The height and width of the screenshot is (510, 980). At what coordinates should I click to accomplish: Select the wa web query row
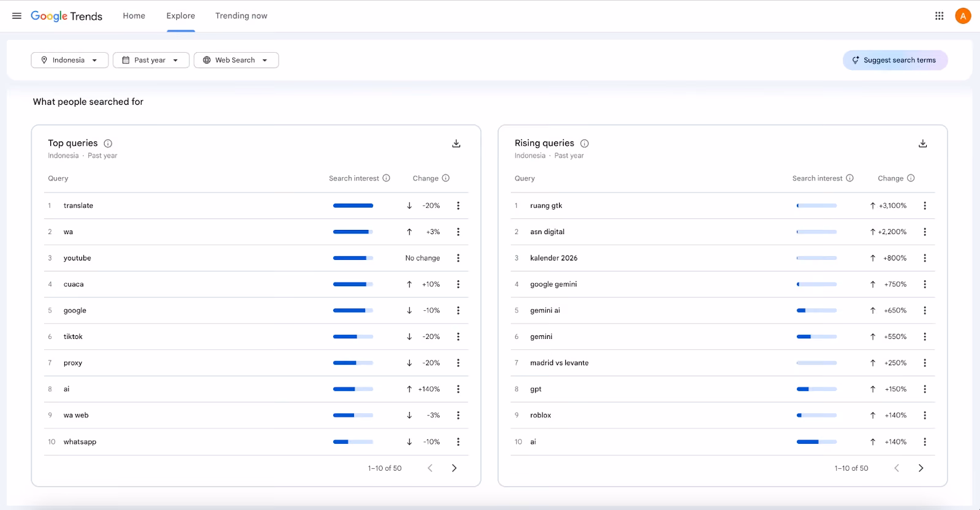256,416
